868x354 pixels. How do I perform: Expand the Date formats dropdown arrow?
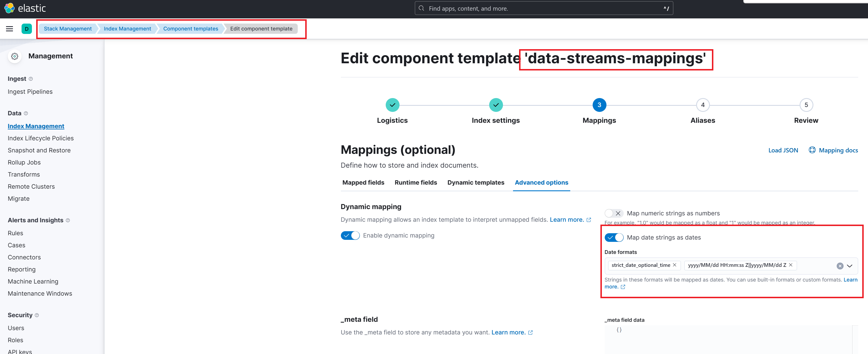click(x=850, y=266)
